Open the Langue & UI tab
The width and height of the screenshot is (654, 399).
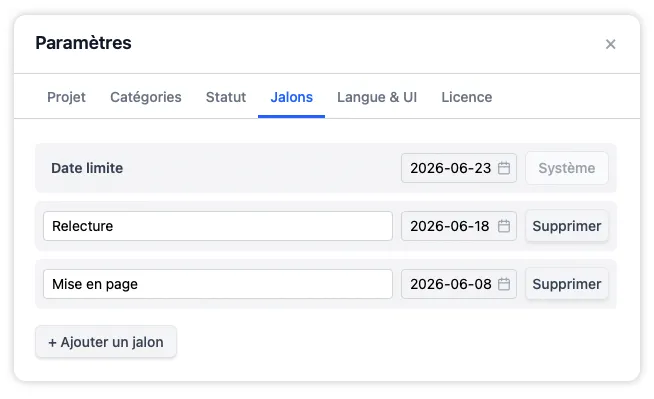click(377, 97)
